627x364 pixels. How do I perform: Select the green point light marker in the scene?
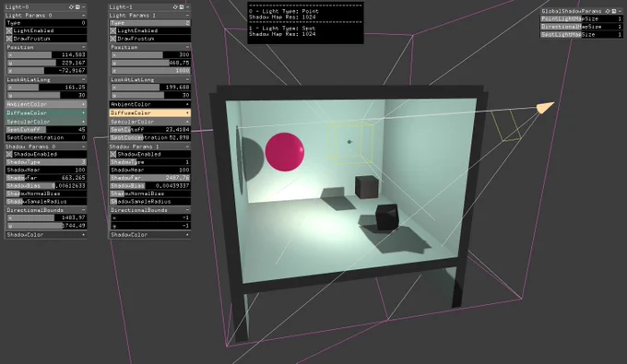coord(349,141)
